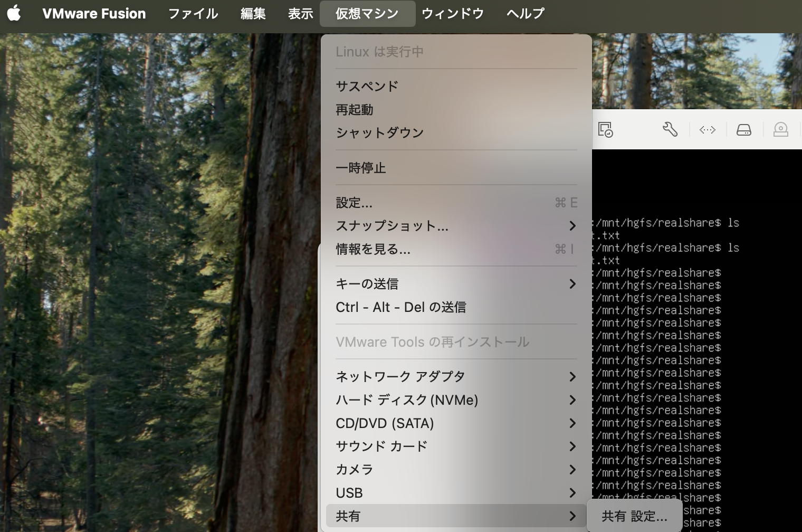Viewport: 802px width, 532px height.
Task: Choose 一時停止 to pause the VM
Action: (x=456, y=168)
